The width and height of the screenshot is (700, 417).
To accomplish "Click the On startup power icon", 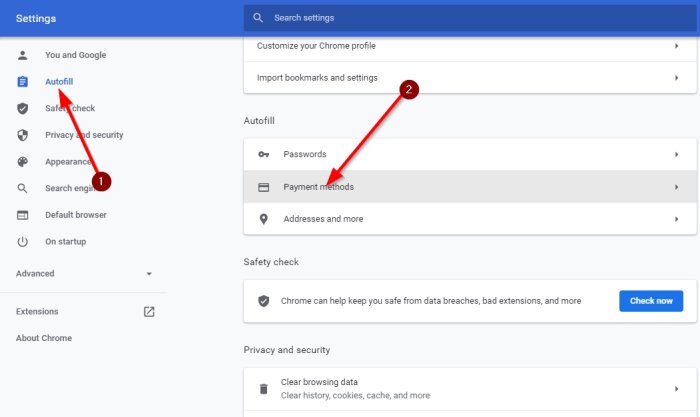I will (23, 241).
